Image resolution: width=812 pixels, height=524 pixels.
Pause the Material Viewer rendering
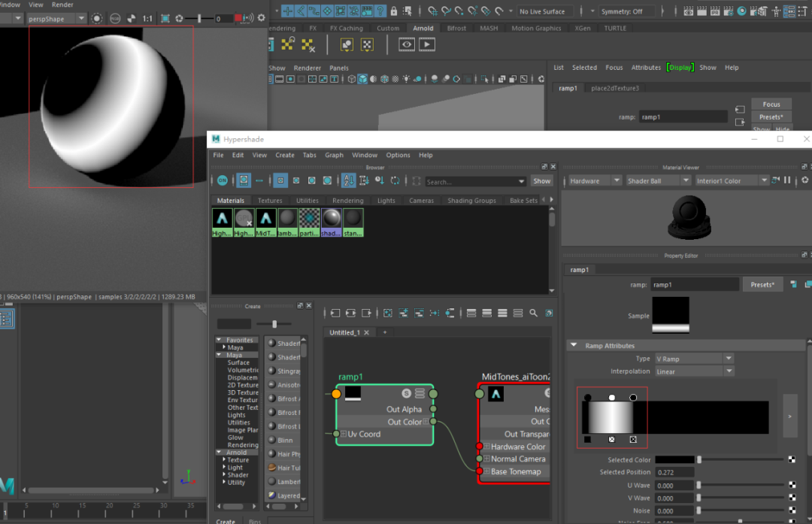787,180
